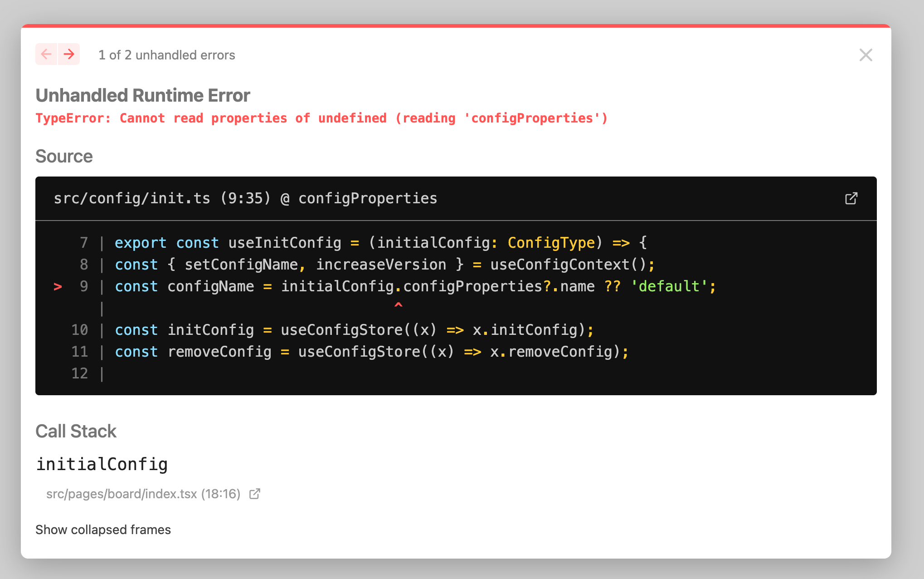924x579 pixels.
Task: Go to previous error with left arrow
Action: (46, 54)
